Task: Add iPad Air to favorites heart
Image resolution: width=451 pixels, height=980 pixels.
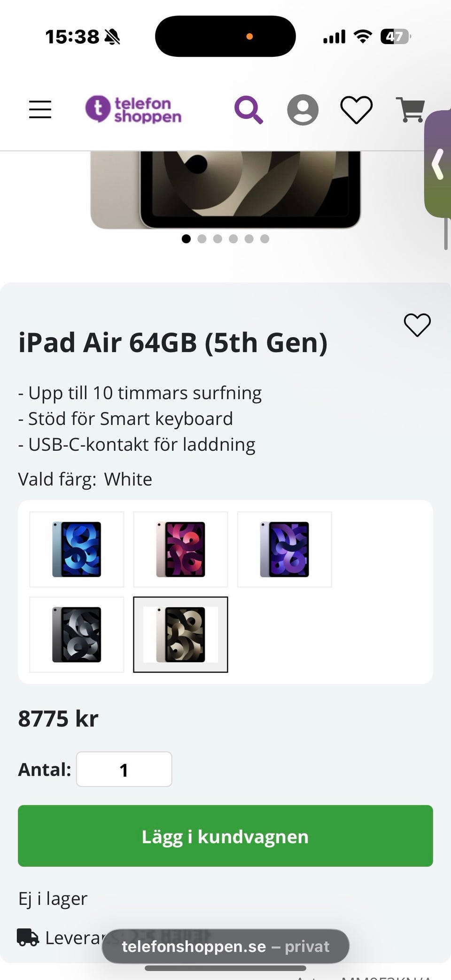Action: click(x=417, y=325)
